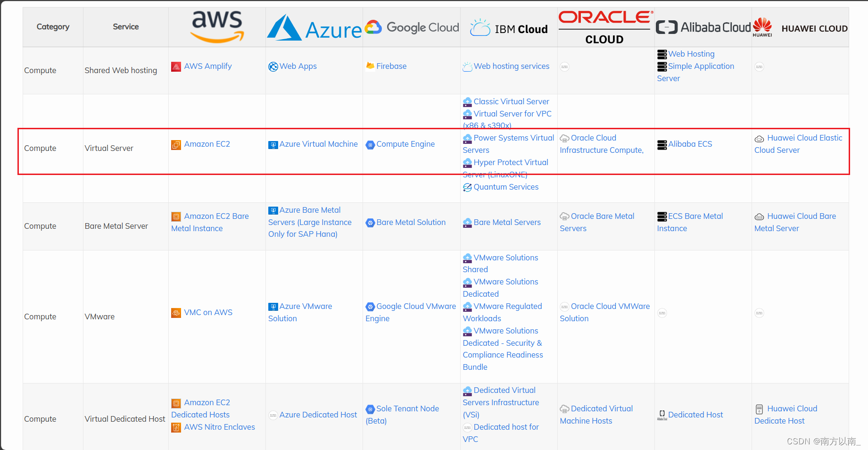
Task: Open Huawei Cloud Bare Metal Server link
Action: (795, 222)
